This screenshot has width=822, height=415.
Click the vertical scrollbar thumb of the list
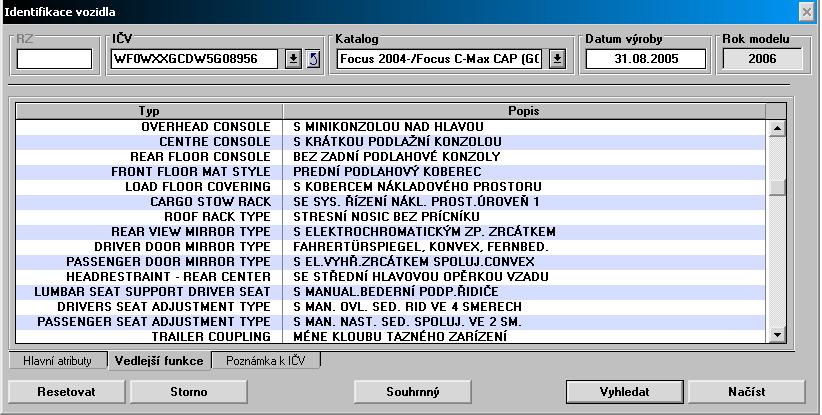776,187
